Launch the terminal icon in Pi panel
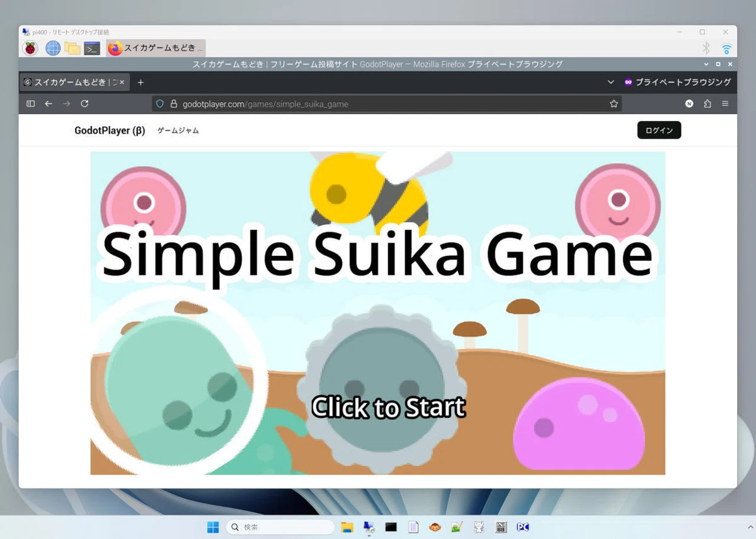 92,48
